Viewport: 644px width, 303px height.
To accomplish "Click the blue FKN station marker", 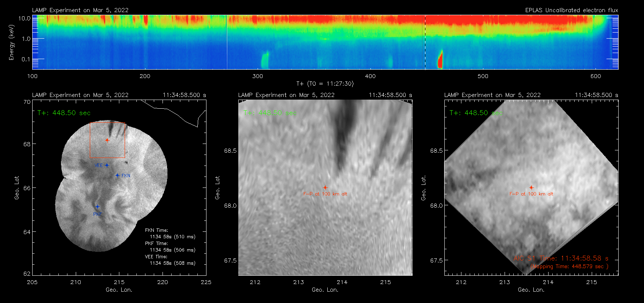I will pos(117,175).
